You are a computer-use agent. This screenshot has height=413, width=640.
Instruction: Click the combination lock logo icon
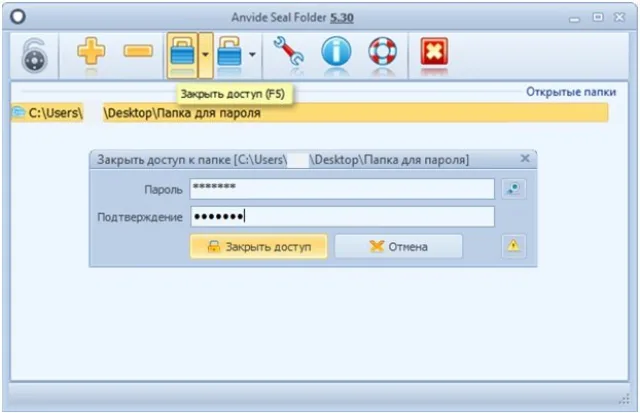point(34,56)
